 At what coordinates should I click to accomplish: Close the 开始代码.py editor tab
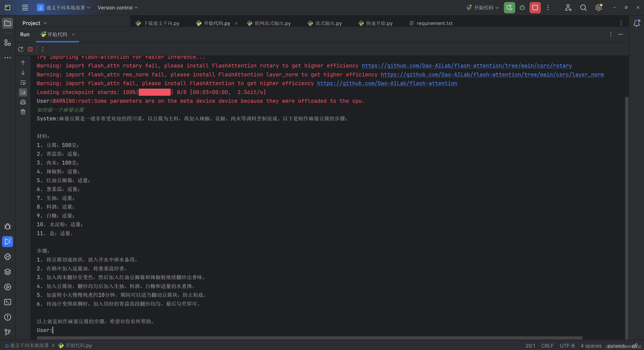pos(236,23)
